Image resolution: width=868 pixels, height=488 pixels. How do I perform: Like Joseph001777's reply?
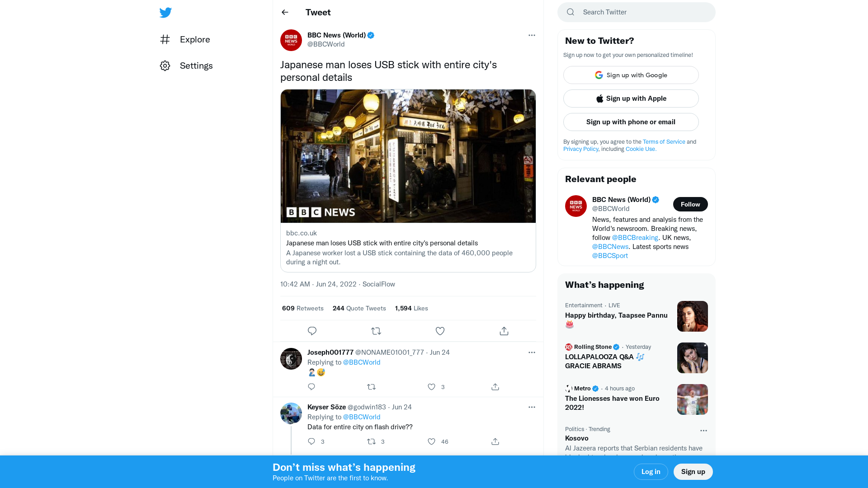coord(432,387)
